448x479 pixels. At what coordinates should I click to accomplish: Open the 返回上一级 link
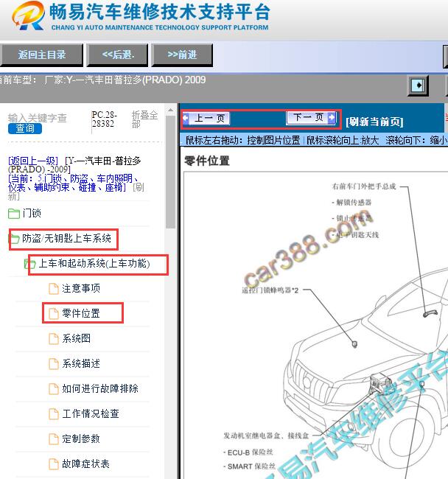tap(33, 161)
